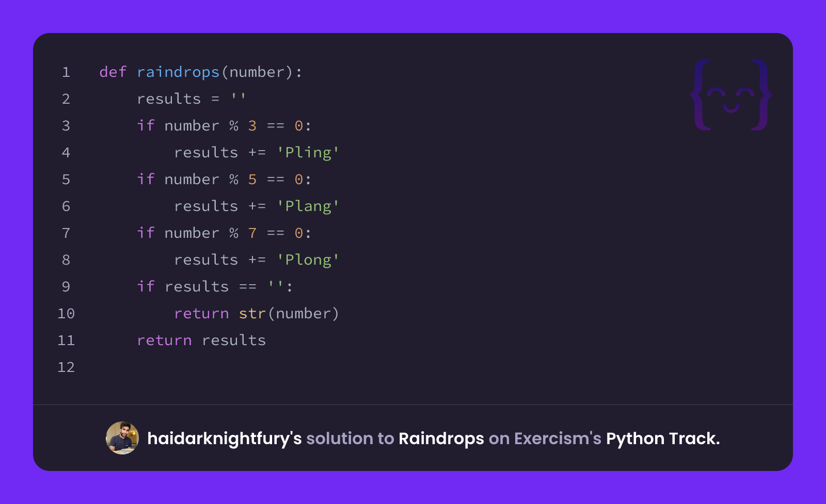Click the number 7 in the modulo check
The height and width of the screenshot is (504, 826).
252,233
